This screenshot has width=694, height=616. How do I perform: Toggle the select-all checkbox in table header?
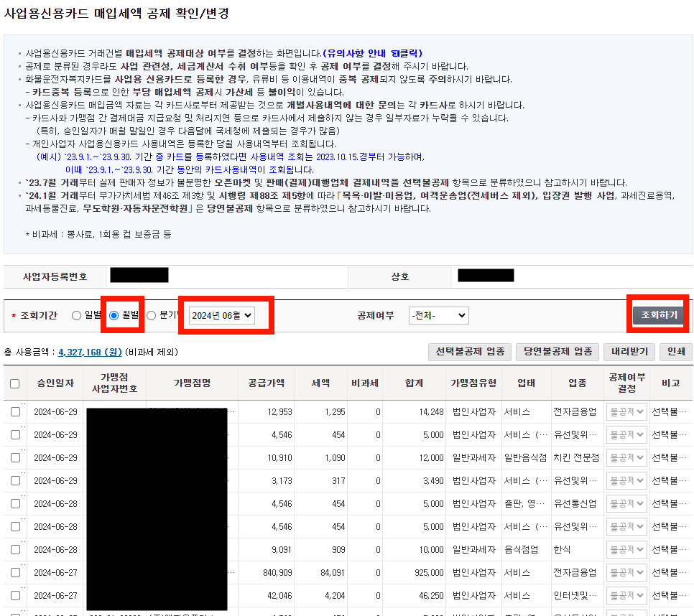tap(15, 385)
